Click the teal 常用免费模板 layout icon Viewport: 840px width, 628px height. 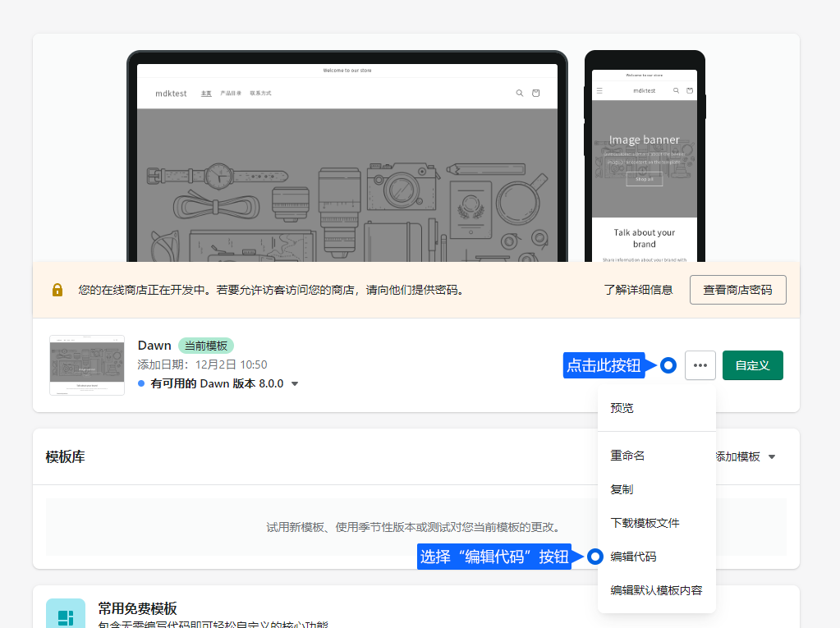[66, 616]
